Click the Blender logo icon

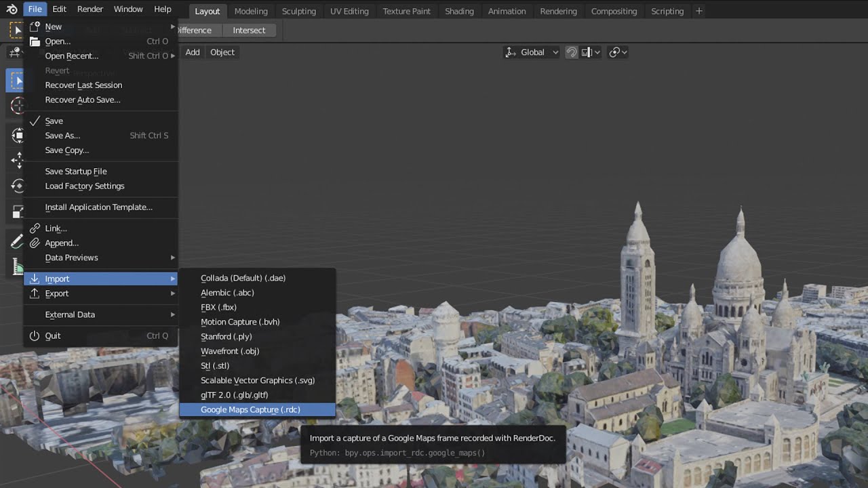[x=12, y=9]
